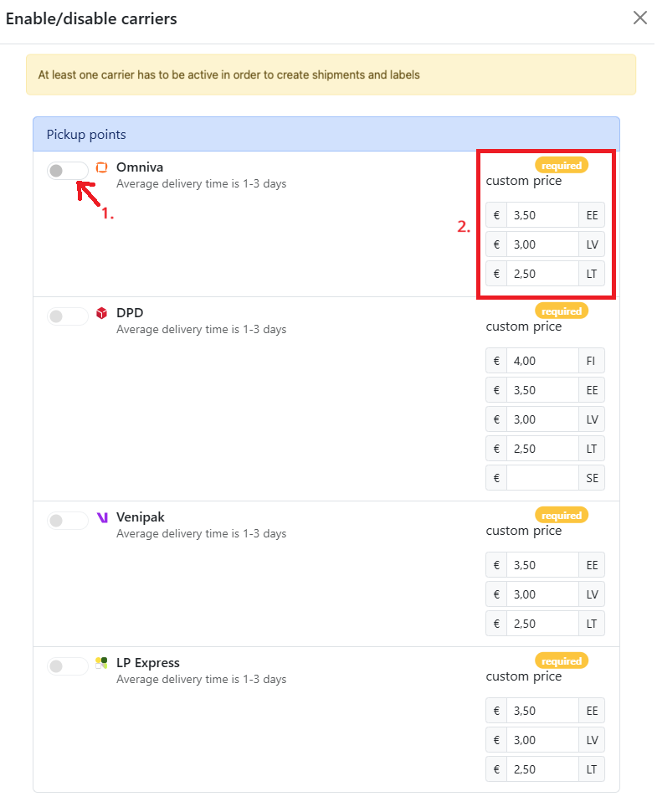Click the empty DPD SE price field
Image resolution: width=657 pixels, height=812 pixels.
pos(542,478)
